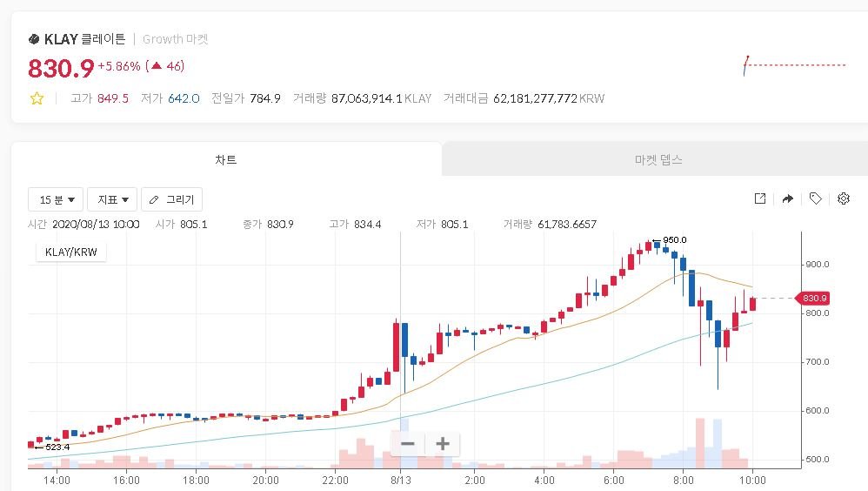Toggle the favorite star for KLAY
This screenshot has width=868, height=491.
(37, 98)
